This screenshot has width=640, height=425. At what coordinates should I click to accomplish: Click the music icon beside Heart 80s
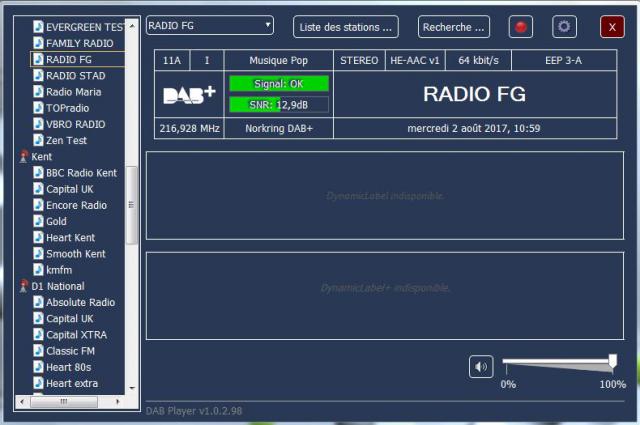point(38,367)
